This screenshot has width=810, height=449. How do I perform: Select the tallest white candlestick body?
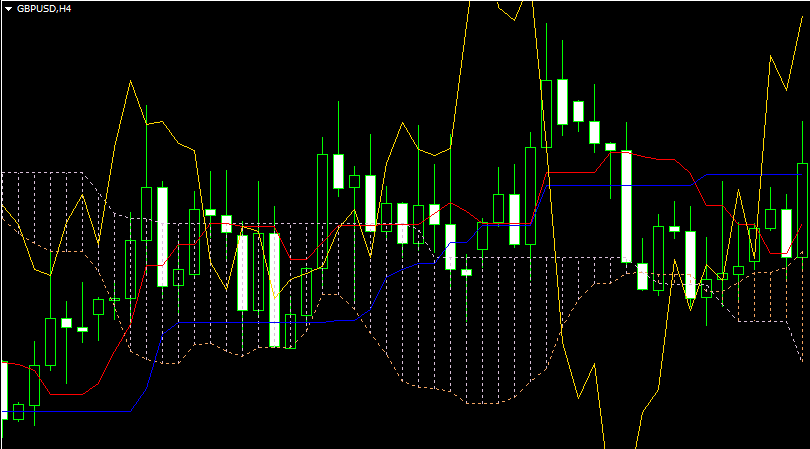point(274,289)
